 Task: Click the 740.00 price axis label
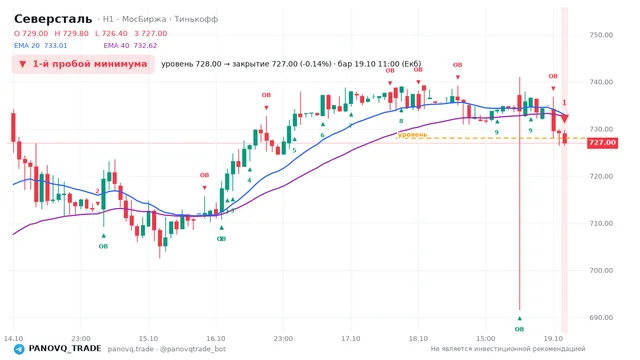601,82
